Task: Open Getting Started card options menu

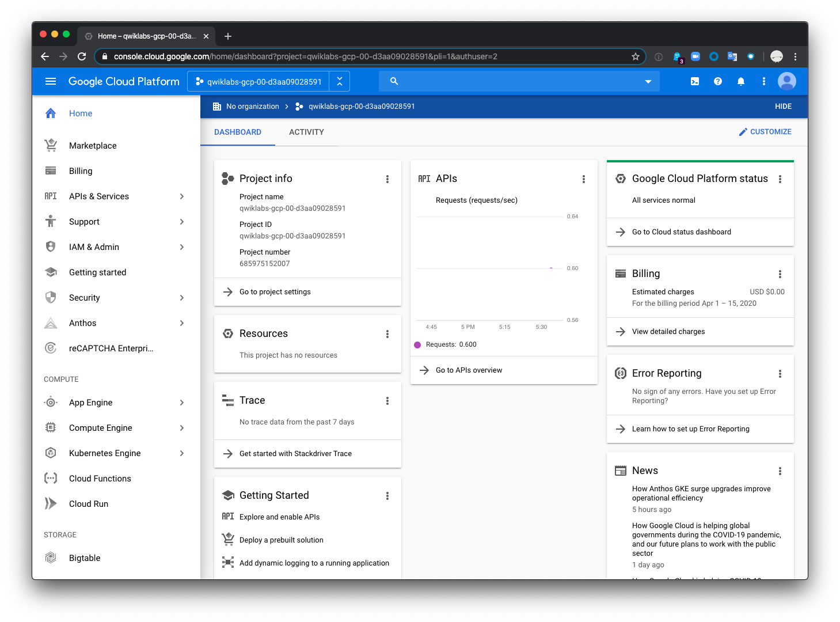Action: [x=387, y=496]
